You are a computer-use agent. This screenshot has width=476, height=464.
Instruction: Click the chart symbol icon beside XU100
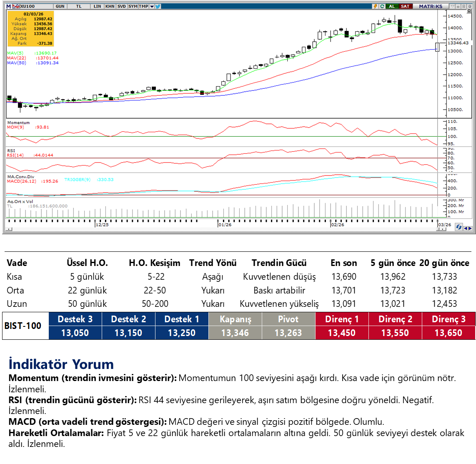15,6
